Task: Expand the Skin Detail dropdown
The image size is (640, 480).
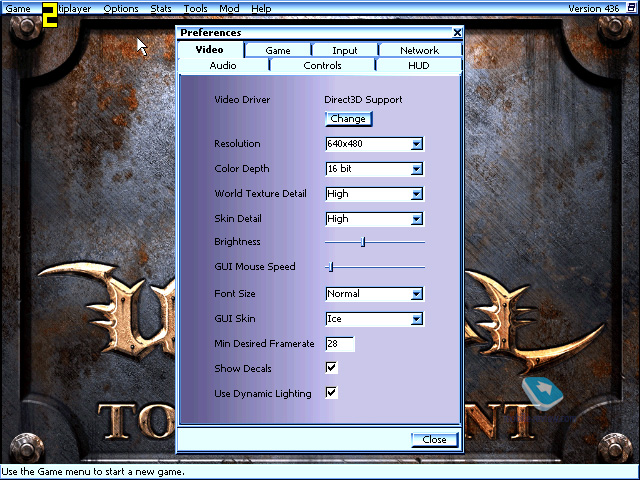Action: 417,219
